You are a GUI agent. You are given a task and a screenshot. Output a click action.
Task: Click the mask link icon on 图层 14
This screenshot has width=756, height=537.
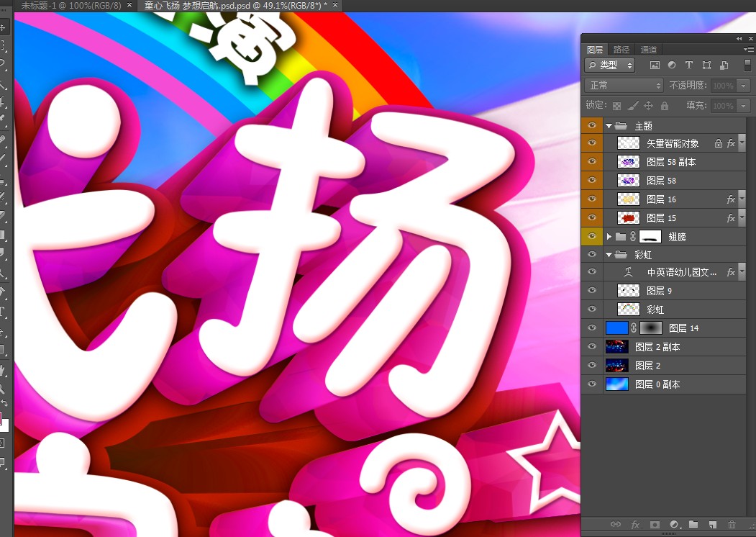[x=634, y=328]
